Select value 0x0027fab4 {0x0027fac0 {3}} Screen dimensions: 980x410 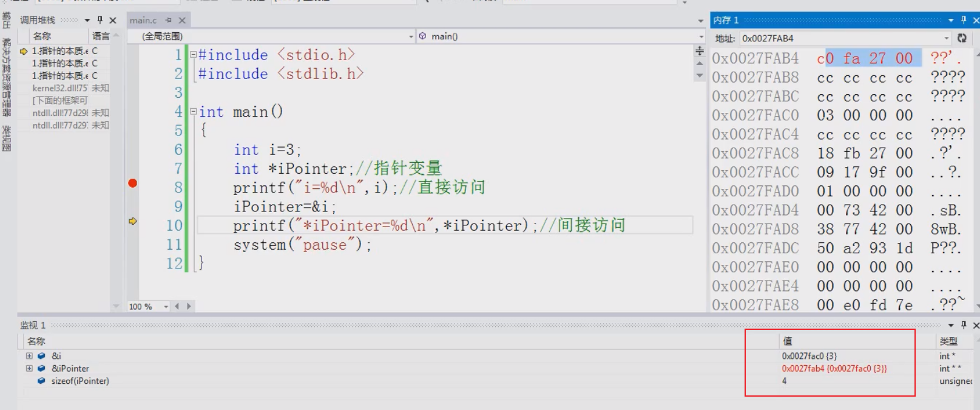(x=834, y=368)
